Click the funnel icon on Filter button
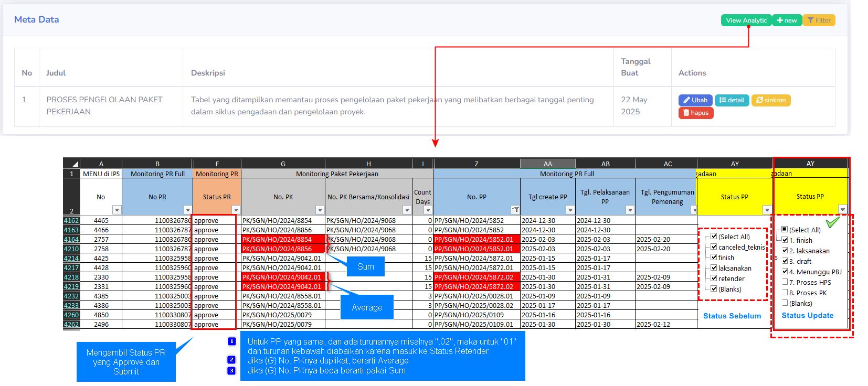The height and width of the screenshot is (386, 868). pyautogui.click(x=811, y=20)
